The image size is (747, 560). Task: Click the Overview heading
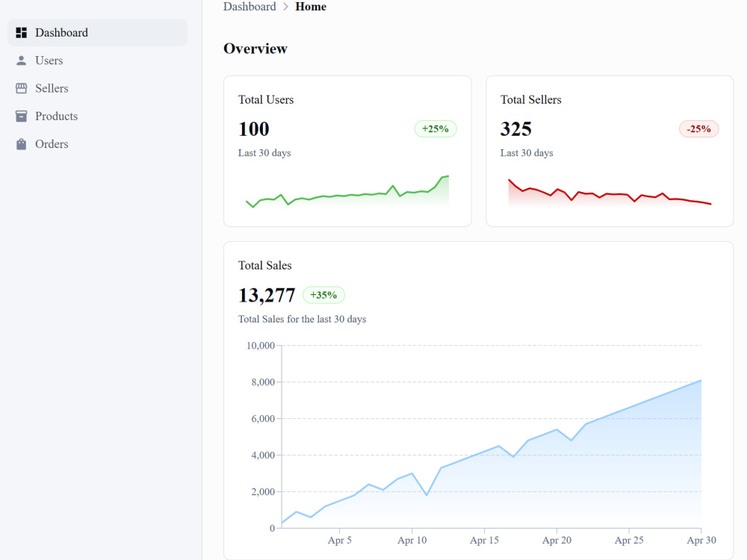tap(255, 49)
